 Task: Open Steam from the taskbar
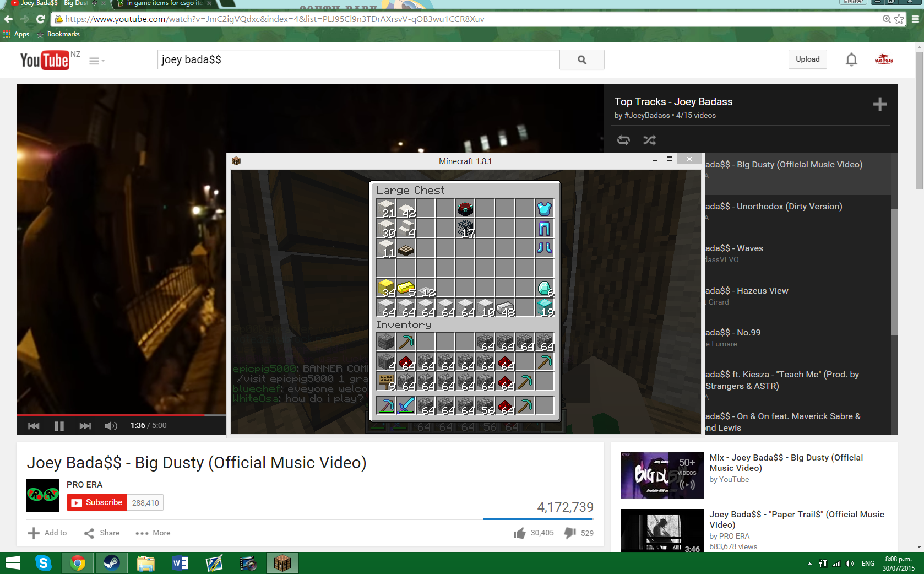(x=112, y=563)
